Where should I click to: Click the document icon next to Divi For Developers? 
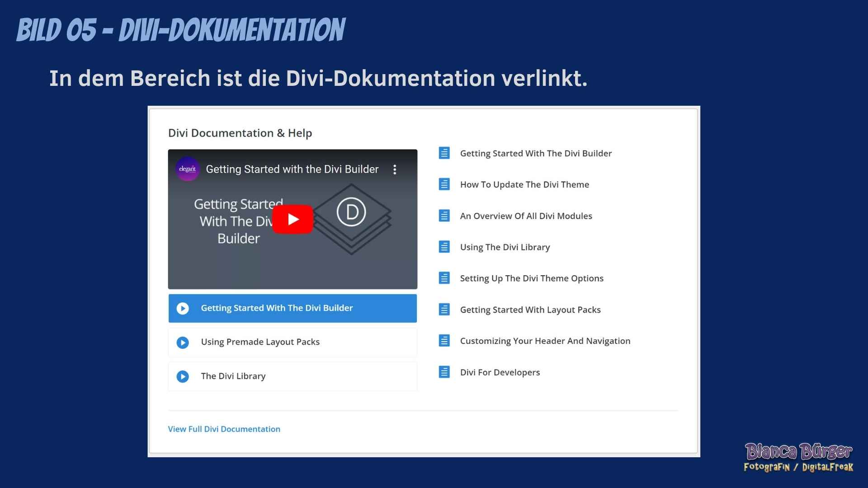click(x=444, y=372)
